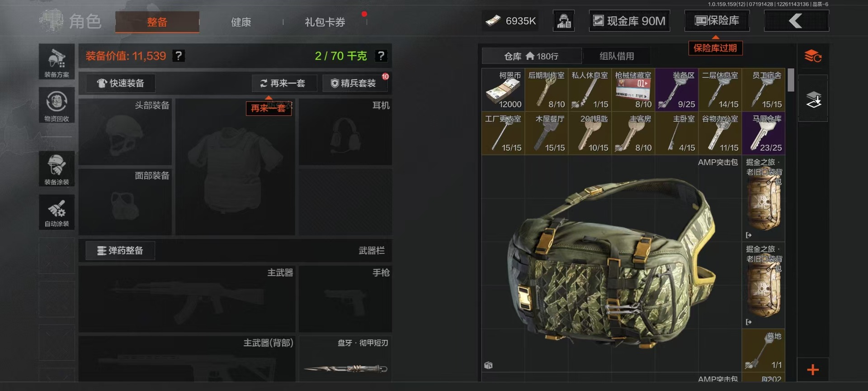Open the 装备涂装 skin icon
Screen dimensions: 868x391
tap(57, 169)
